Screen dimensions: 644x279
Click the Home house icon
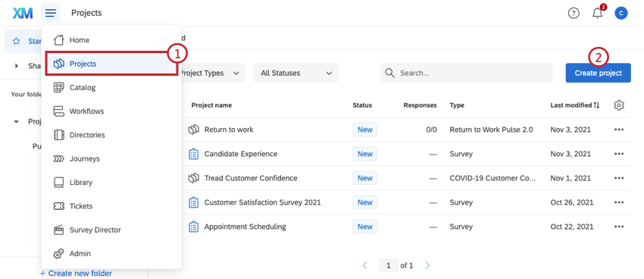pos(59,40)
